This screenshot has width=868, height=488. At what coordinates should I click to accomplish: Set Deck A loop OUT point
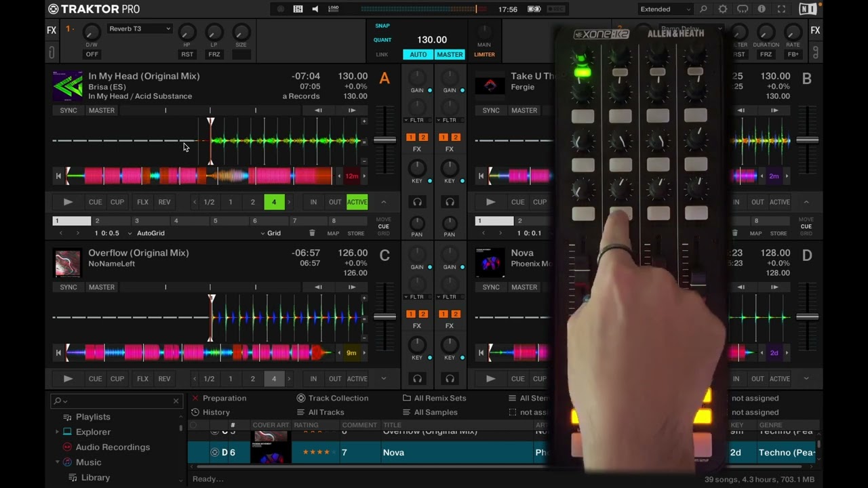click(x=335, y=202)
